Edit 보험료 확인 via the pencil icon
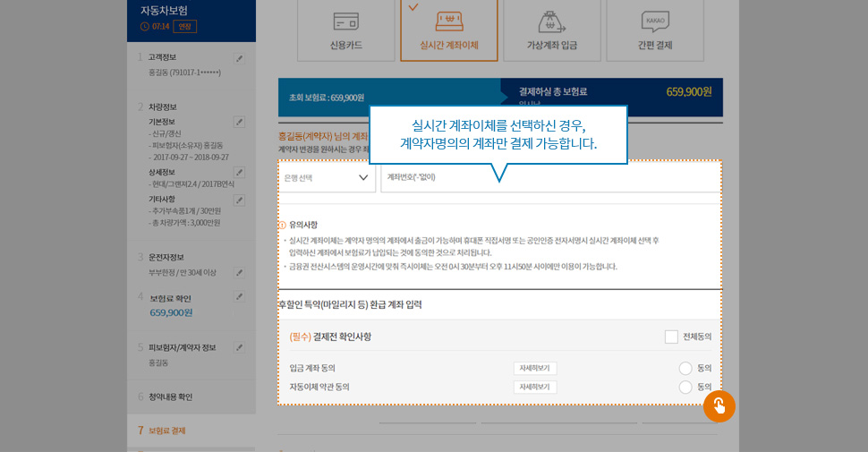 point(239,297)
